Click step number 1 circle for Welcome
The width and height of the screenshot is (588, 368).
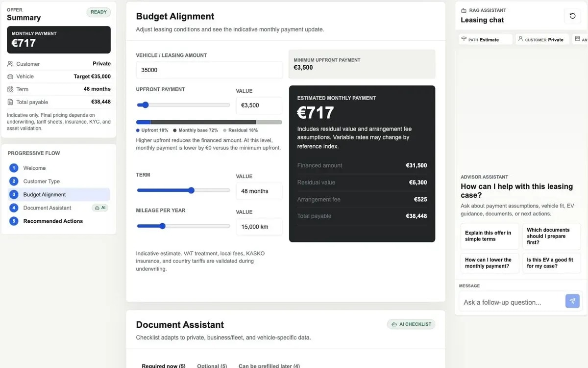(x=14, y=168)
